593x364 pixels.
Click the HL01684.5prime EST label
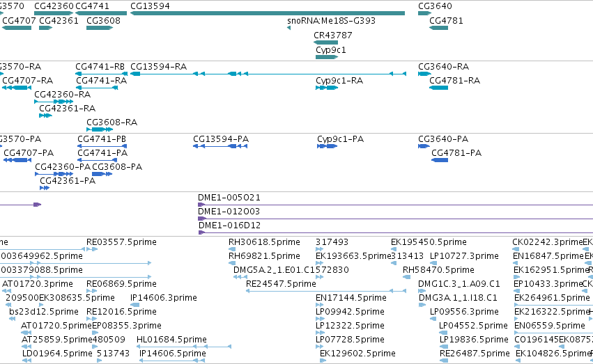tap(171, 340)
